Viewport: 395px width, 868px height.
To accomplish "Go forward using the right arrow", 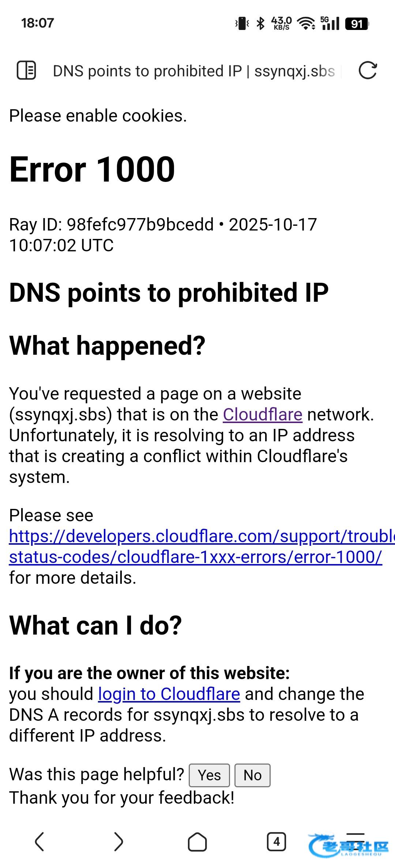I will [x=118, y=842].
